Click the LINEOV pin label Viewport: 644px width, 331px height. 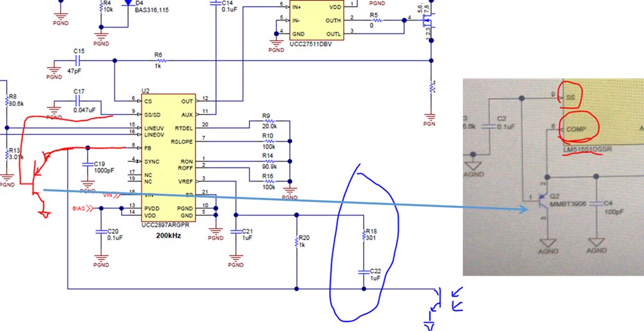[154, 134]
